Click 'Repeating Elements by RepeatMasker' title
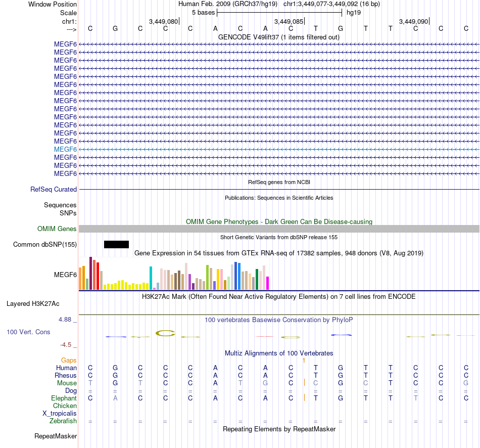This screenshot has height=448, width=480. [x=279, y=429]
